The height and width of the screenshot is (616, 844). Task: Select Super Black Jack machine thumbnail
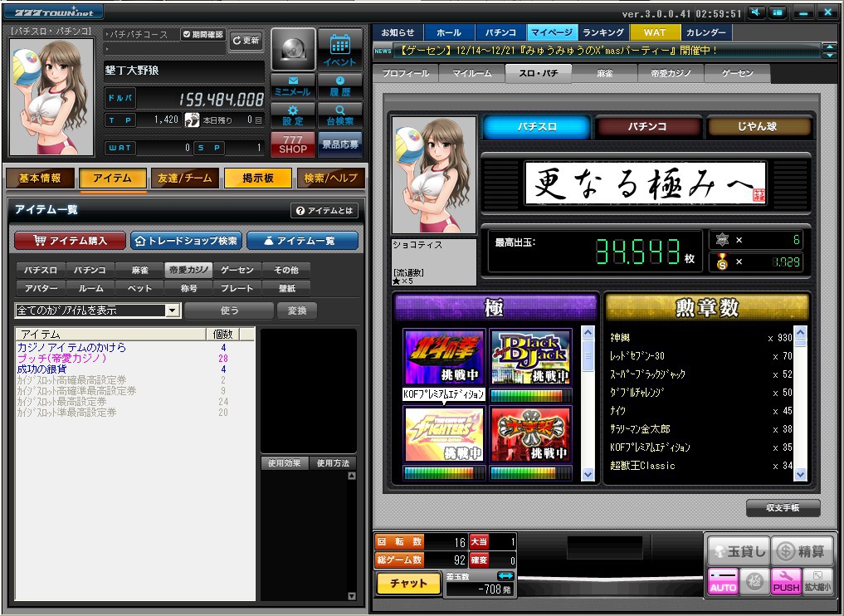(x=530, y=357)
